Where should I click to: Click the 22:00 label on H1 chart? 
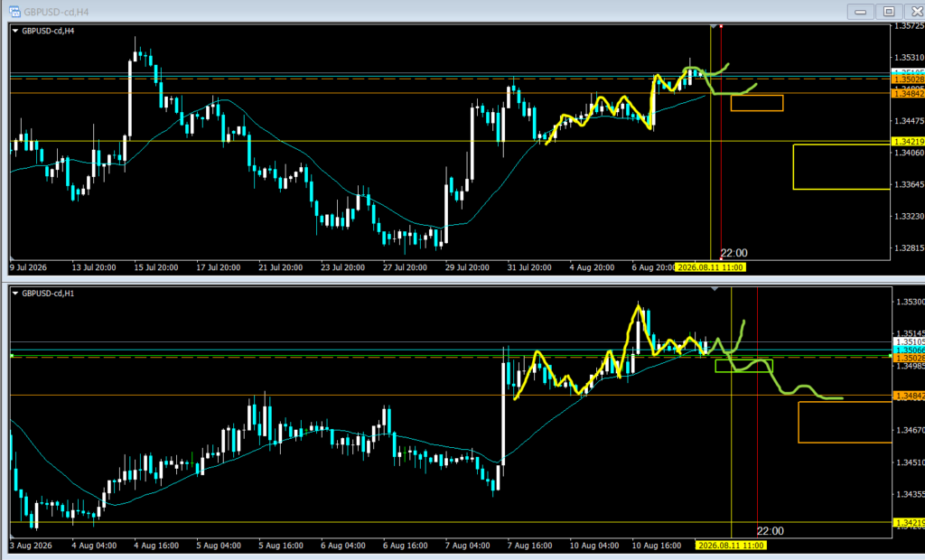[771, 531]
